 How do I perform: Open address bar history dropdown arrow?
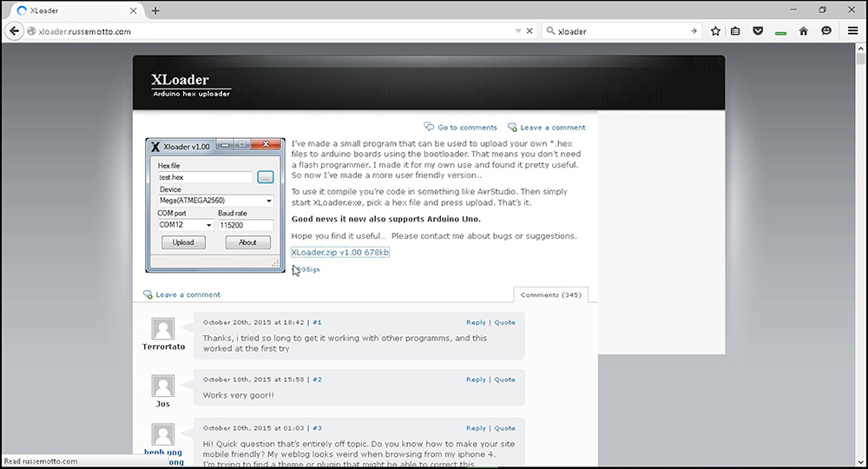518,31
